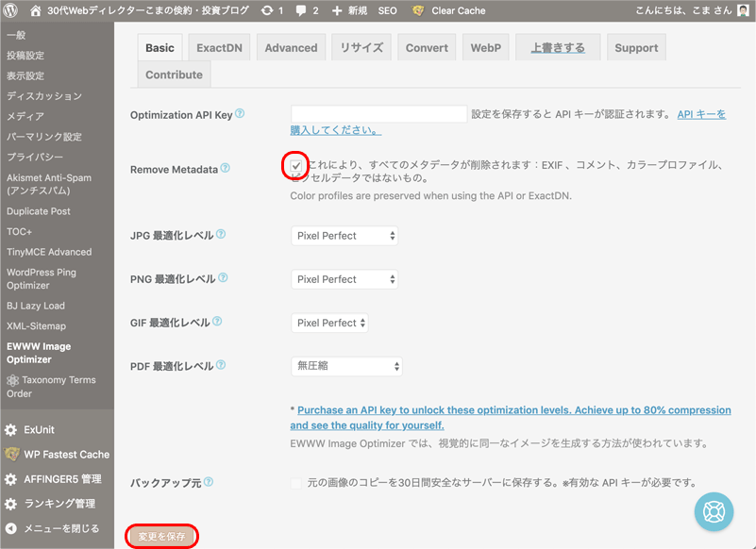The width and height of the screenshot is (756, 549).
Task: Switch to the Advanced tab
Action: [291, 47]
